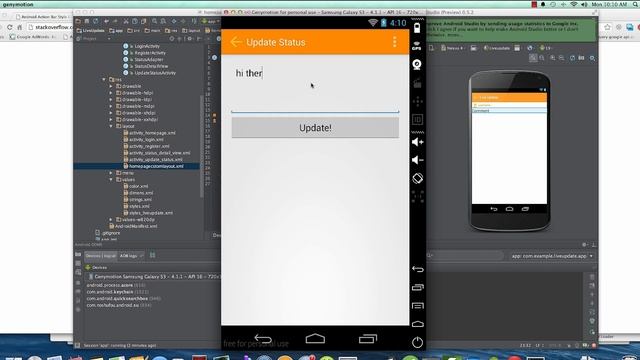Open Genymotion battery widget

pos(417,28)
